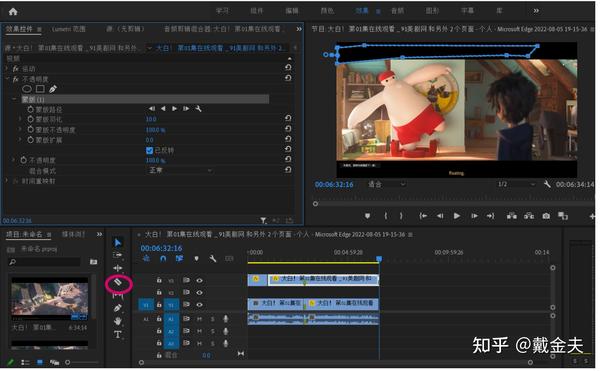Play the program monitor video

[457, 216]
